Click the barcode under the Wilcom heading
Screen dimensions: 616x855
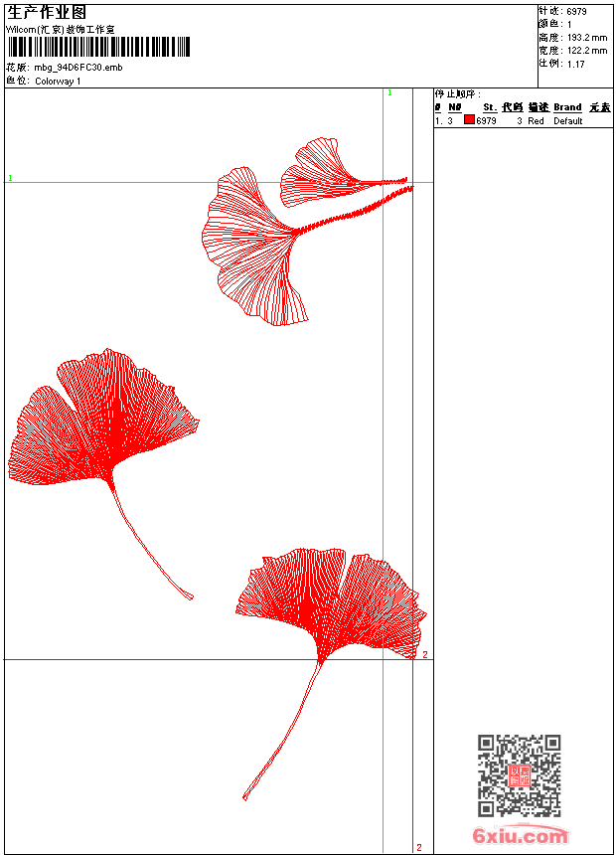tap(98, 49)
